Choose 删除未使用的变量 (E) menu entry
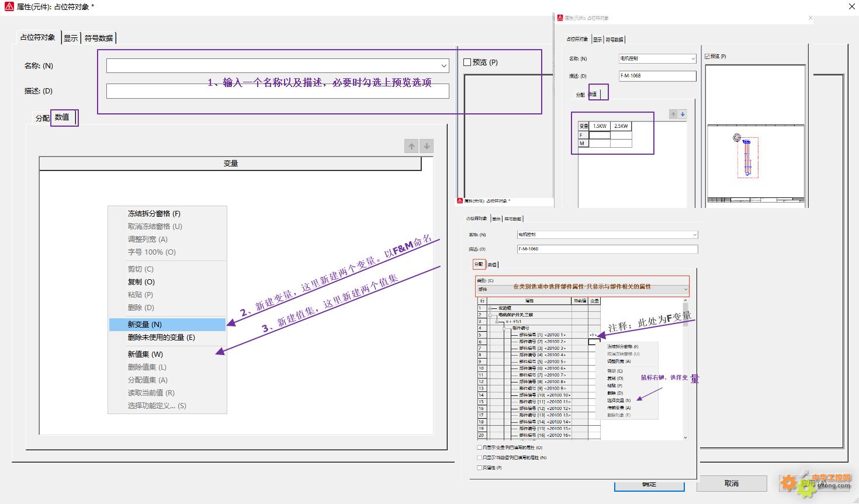The height and width of the screenshot is (504, 859). pos(167,338)
